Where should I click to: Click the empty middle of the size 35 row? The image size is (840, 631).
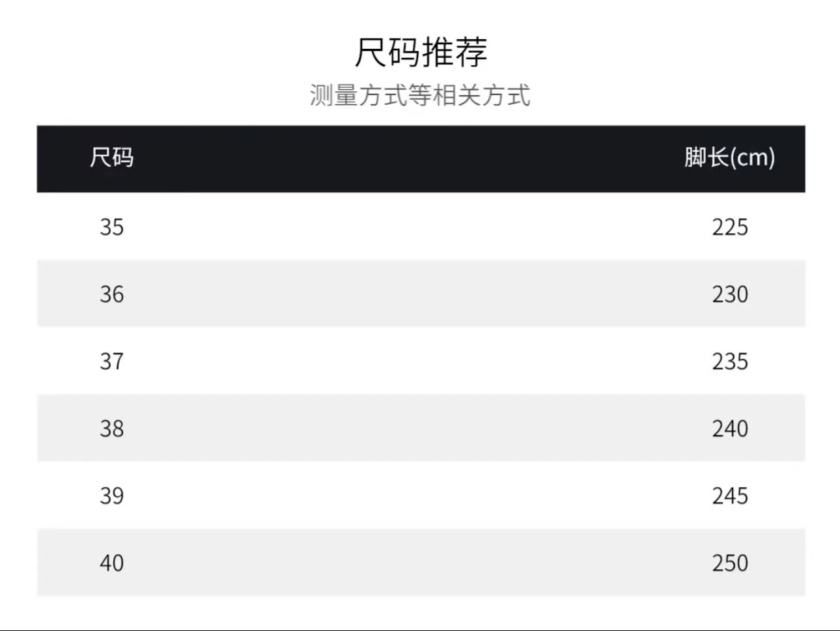[421, 227]
